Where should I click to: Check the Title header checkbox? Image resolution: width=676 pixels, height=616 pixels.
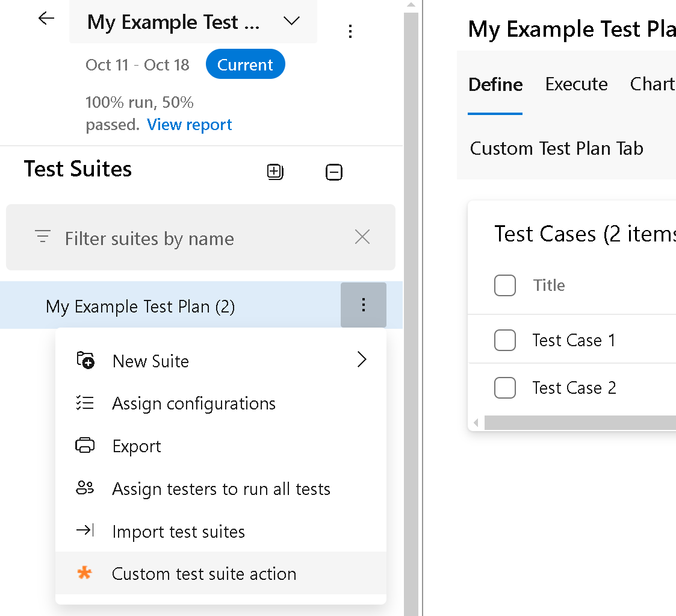point(505,285)
